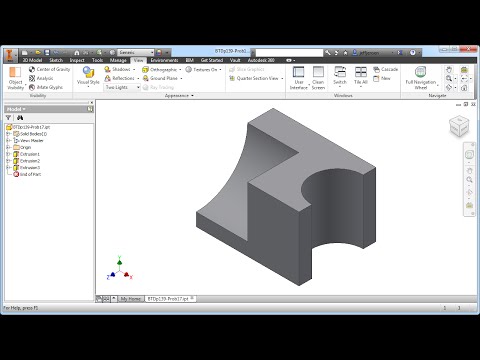The height and width of the screenshot is (360, 480).
Task: Click New window in Windows panel
Action: click(382, 78)
